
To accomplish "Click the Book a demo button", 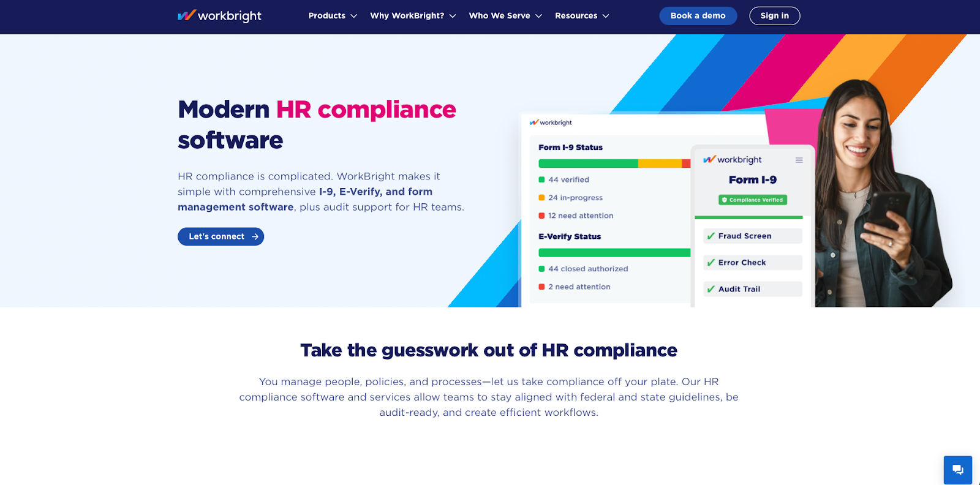I will [x=698, y=16].
